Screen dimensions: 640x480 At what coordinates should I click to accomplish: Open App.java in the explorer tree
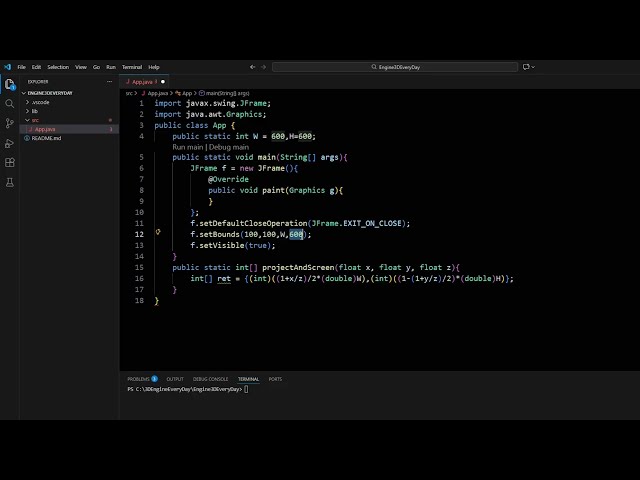[x=69, y=129]
